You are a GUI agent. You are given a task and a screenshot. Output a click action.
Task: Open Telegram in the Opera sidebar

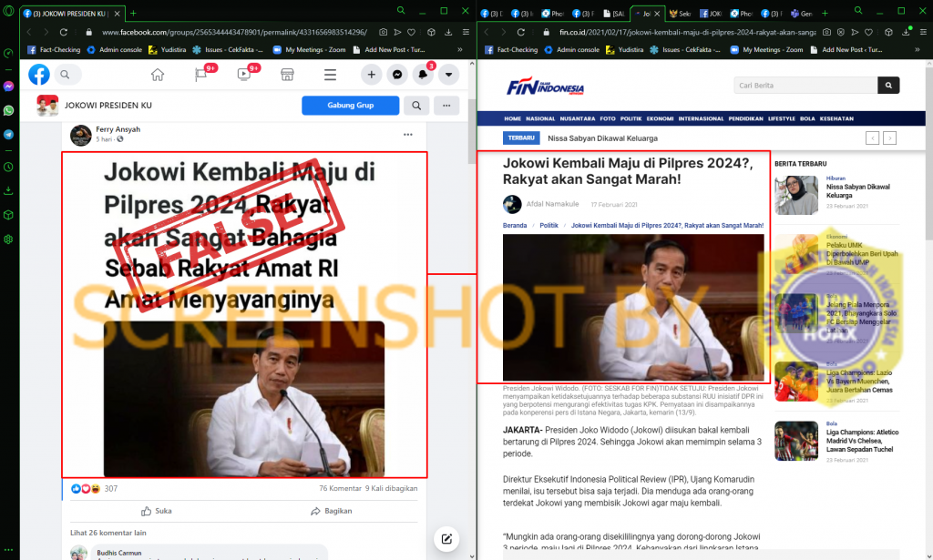[8, 135]
